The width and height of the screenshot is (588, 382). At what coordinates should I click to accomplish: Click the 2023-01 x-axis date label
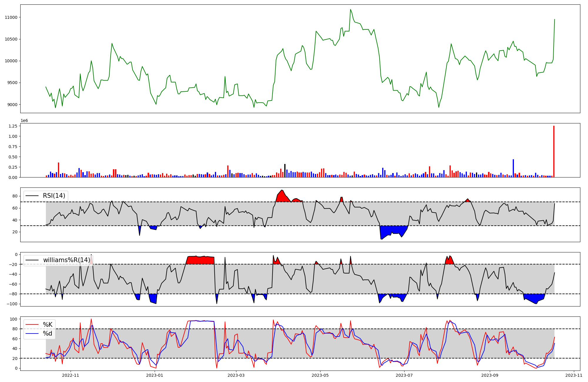click(x=155, y=375)
